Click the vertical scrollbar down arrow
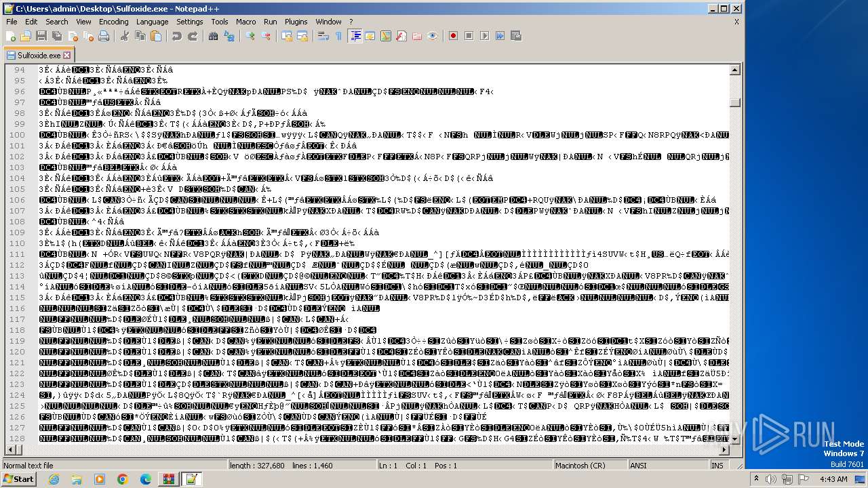The image size is (868, 488). click(735, 439)
